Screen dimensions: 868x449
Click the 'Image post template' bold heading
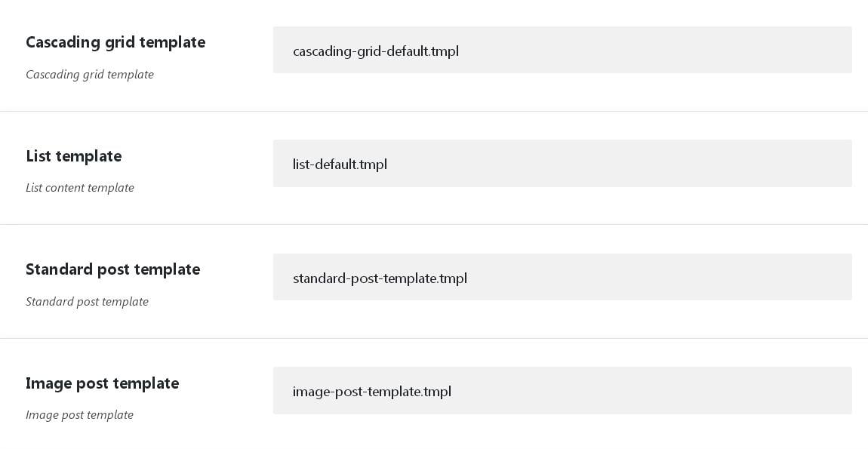point(103,383)
